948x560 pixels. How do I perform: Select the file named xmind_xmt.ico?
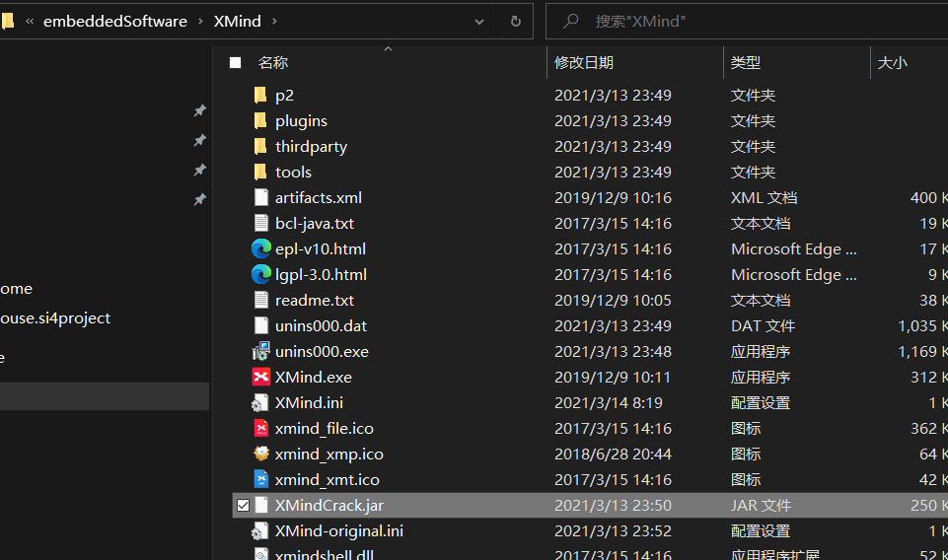328,480
